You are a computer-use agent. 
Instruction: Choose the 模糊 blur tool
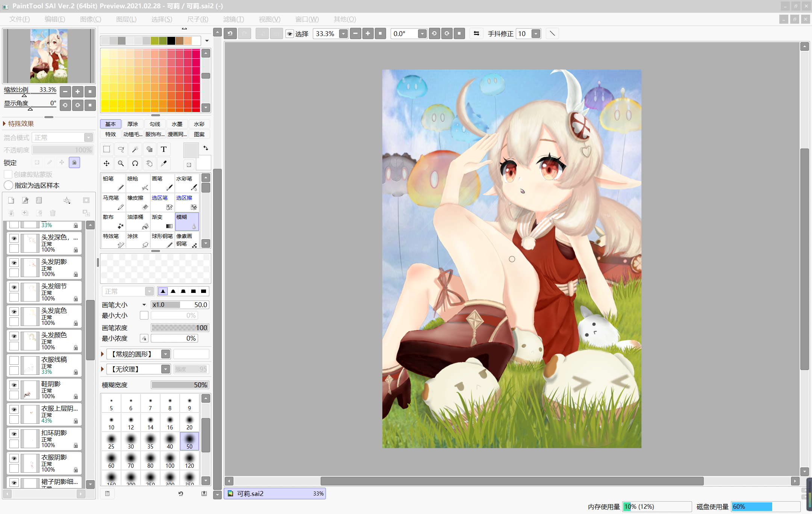(186, 221)
